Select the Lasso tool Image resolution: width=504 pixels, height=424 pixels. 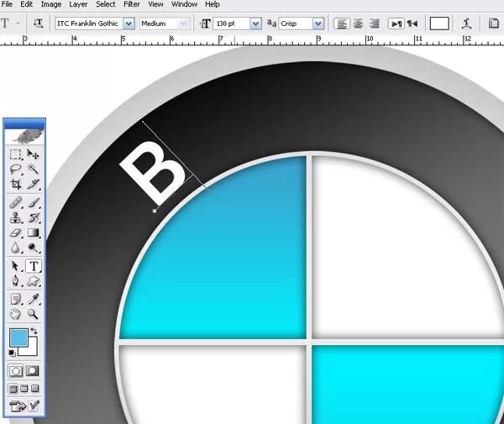[x=15, y=169]
